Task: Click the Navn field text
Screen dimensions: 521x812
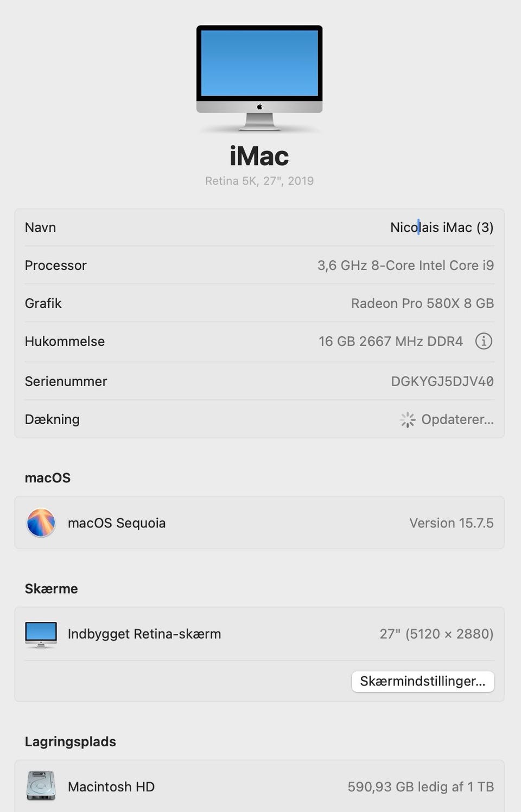Action: pyautogui.click(x=442, y=227)
